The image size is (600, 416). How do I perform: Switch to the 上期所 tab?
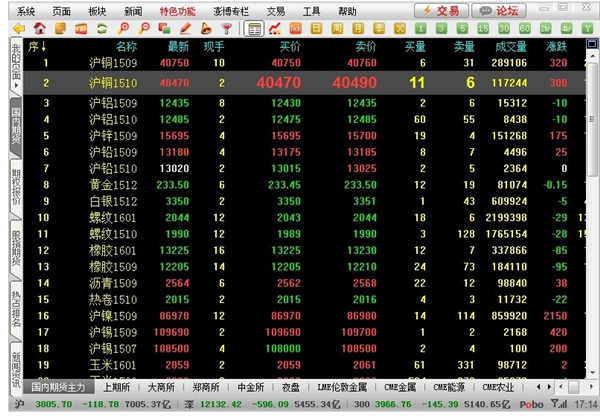point(117,387)
